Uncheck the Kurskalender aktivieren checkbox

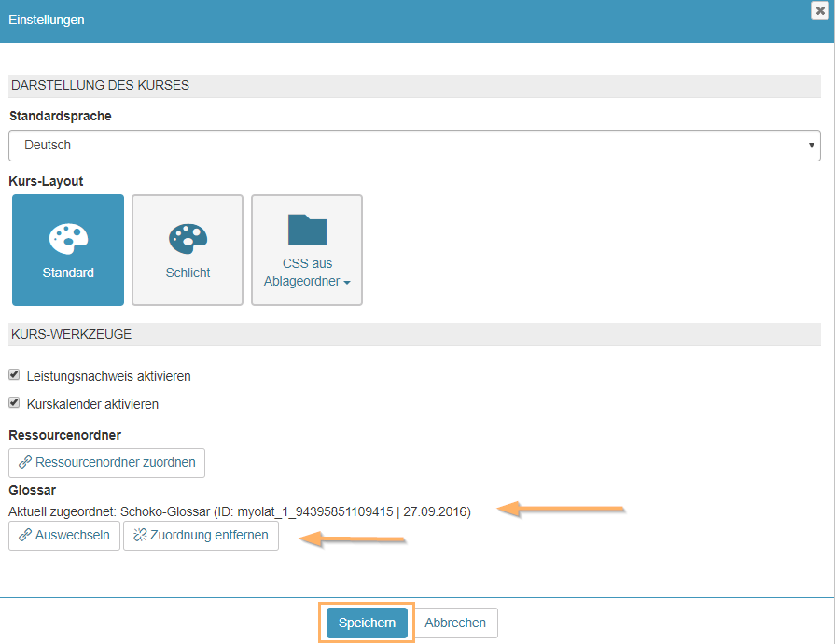[x=14, y=403]
